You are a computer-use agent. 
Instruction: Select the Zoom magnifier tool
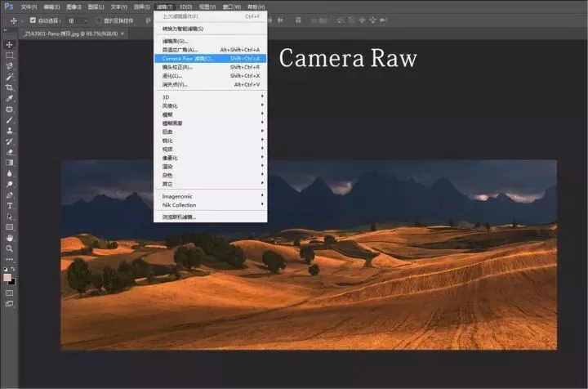pyautogui.click(x=9, y=248)
